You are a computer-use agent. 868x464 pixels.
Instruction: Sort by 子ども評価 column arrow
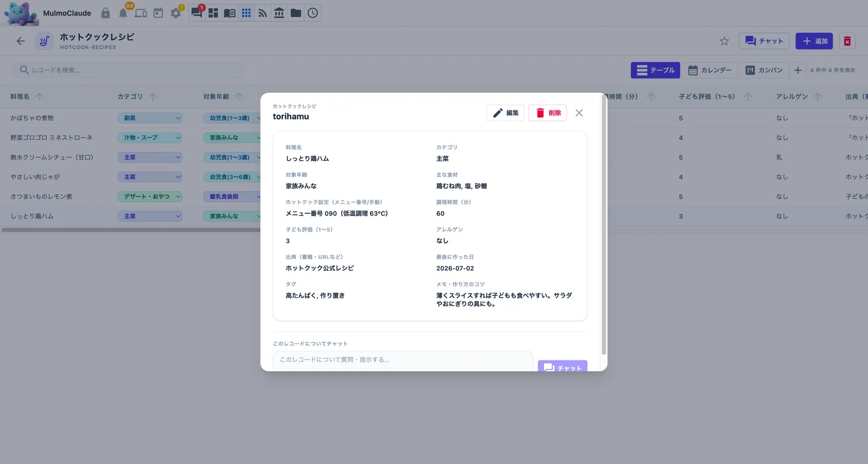click(x=748, y=97)
